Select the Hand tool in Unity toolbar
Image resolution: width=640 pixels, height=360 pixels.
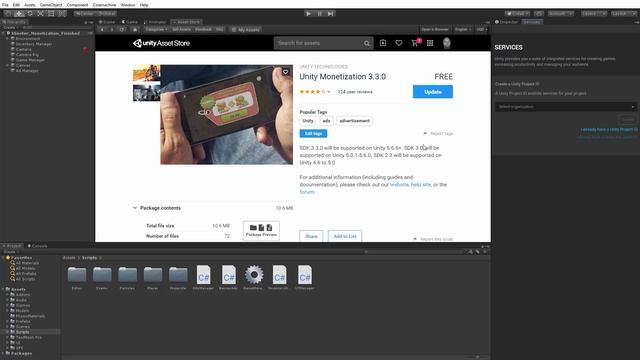pyautogui.click(x=8, y=13)
